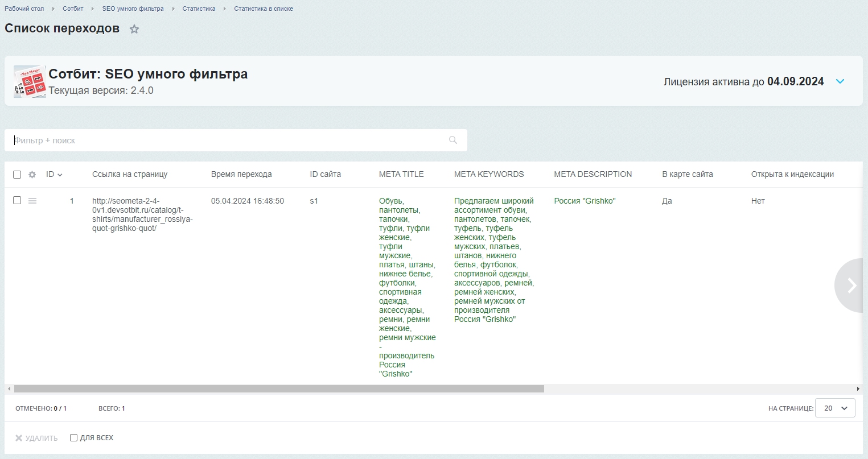Image resolution: width=868 pixels, height=459 pixels.
Task: Sort by 'META DESCRIPTION' column header
Action: [x=593, y=175]
